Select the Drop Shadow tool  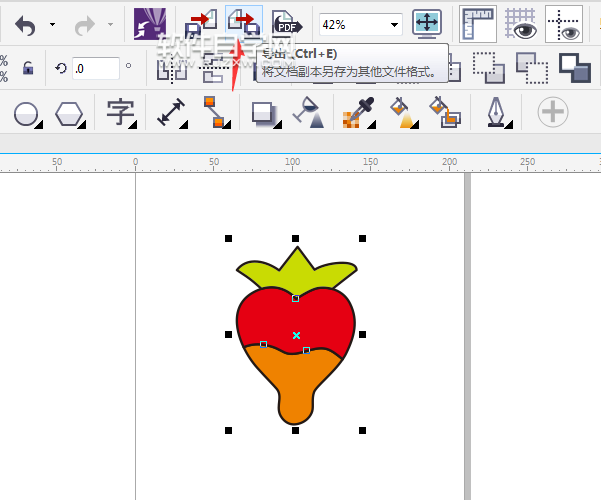point(264,114)
